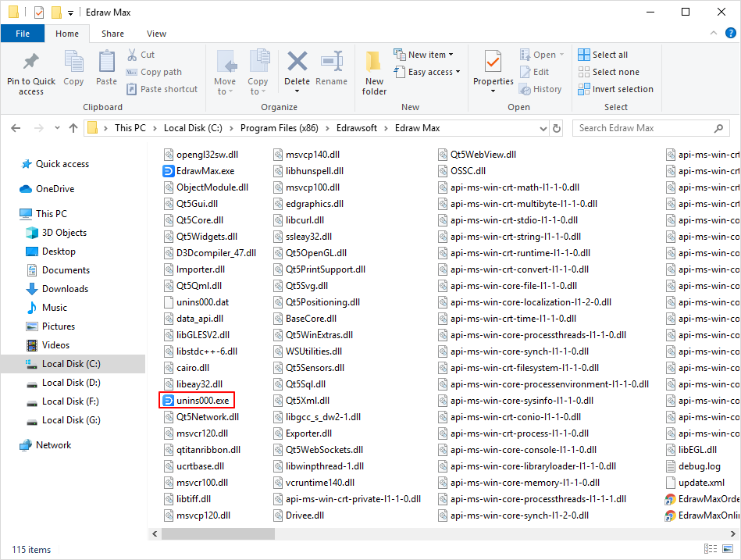This screenshot has width=741, height=560.
Task: Choose the Paste shortcut command
Action: (x=162, y=89)
